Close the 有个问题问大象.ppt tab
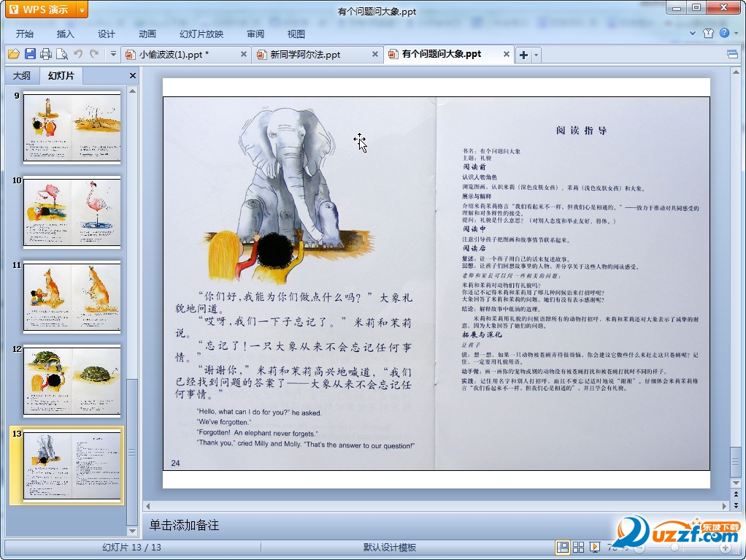Image resolution: width=746 pixels, height=560 pixels. pos(507,54)
